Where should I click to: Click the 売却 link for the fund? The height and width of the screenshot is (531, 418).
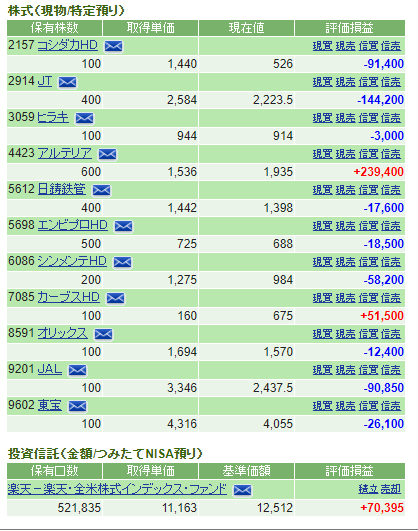coord(391,489)
